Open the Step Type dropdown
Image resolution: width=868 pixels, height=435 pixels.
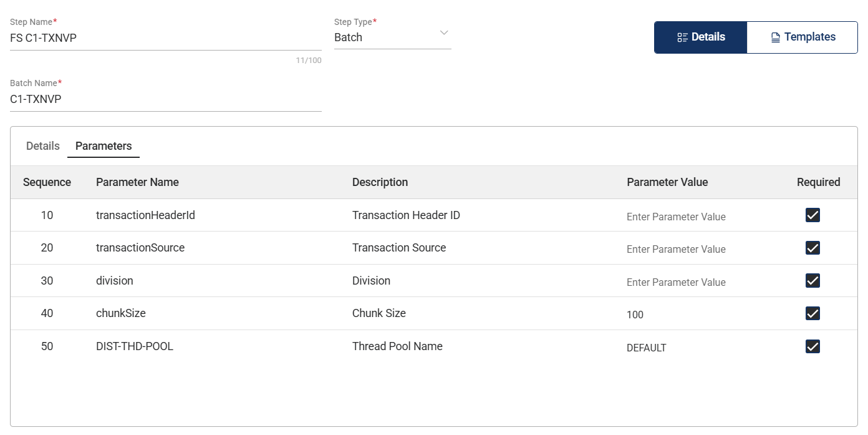[x=392, y=37]
